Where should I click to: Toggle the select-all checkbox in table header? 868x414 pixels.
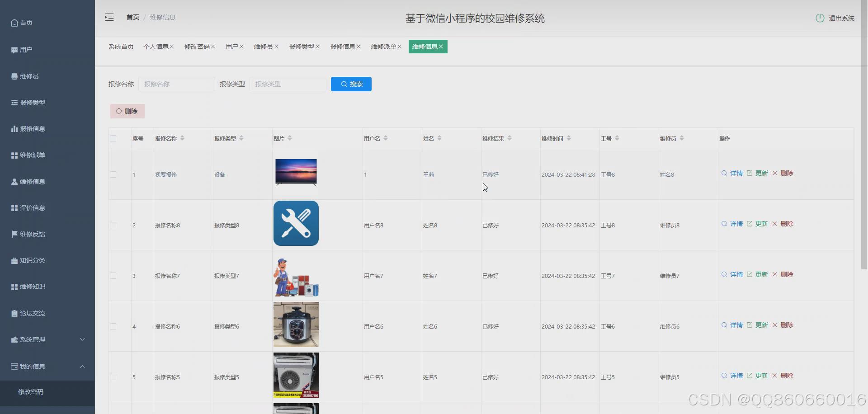click(113, 138)
